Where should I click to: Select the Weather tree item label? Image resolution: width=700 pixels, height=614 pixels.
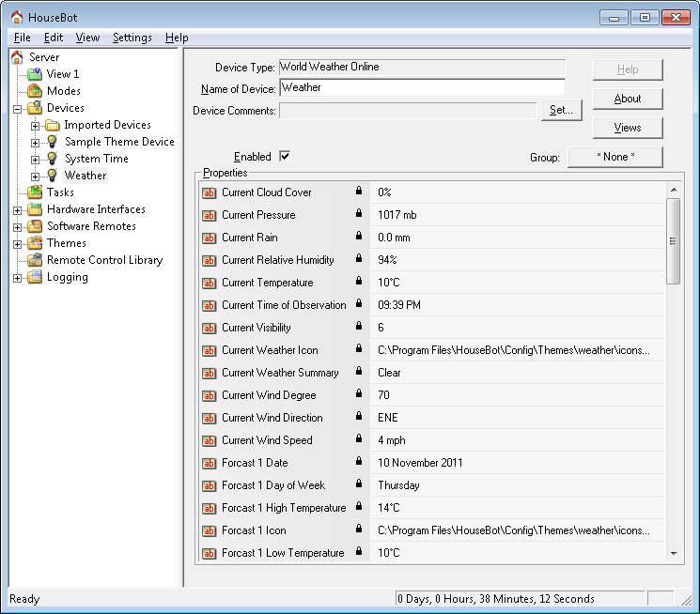86,176
